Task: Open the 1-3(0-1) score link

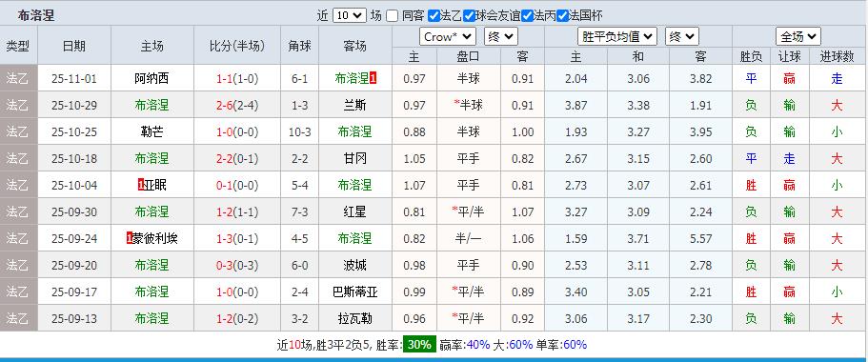Action: (237, 238)
